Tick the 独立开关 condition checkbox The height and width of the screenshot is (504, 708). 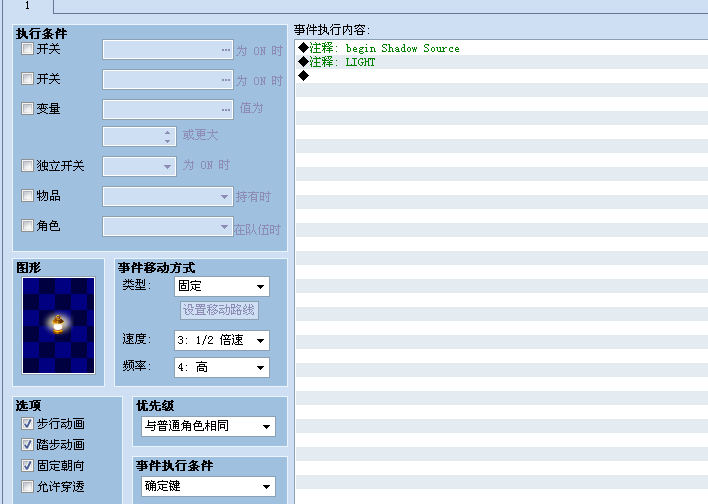tap(28, 165)
